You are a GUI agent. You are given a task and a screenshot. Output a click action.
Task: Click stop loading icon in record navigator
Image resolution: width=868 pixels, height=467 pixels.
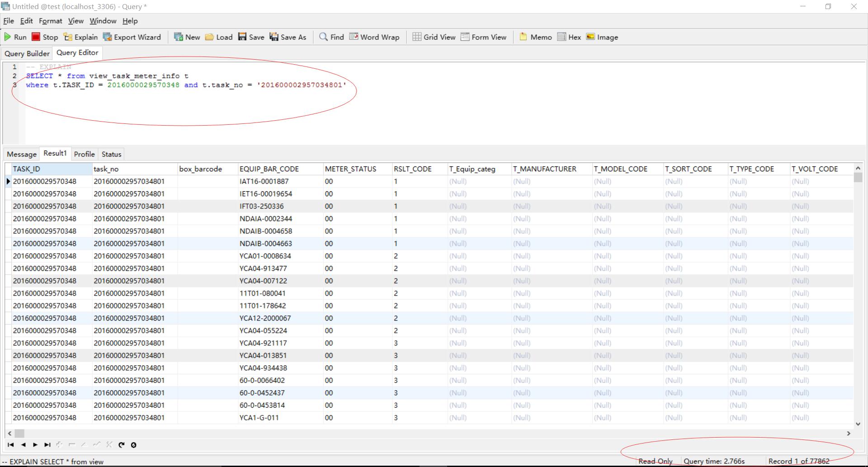(133, 445)
